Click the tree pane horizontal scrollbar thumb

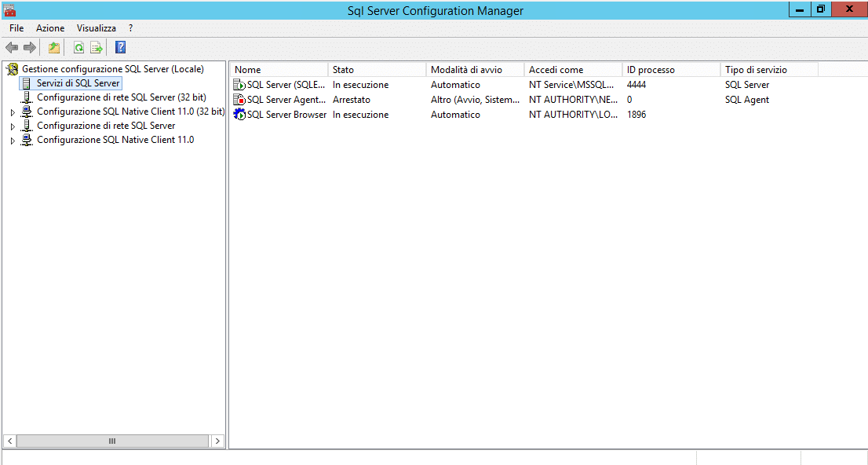coord(112,441)
